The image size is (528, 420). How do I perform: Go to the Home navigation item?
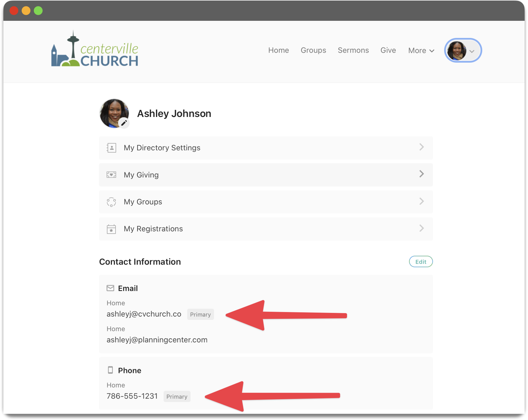pos(278,50)
